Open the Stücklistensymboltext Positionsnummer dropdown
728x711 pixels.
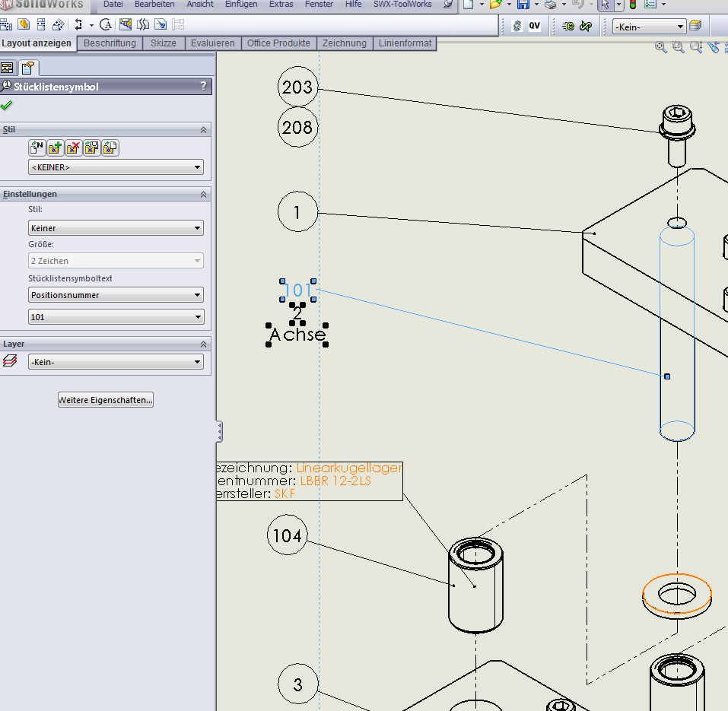pos(116,295)
